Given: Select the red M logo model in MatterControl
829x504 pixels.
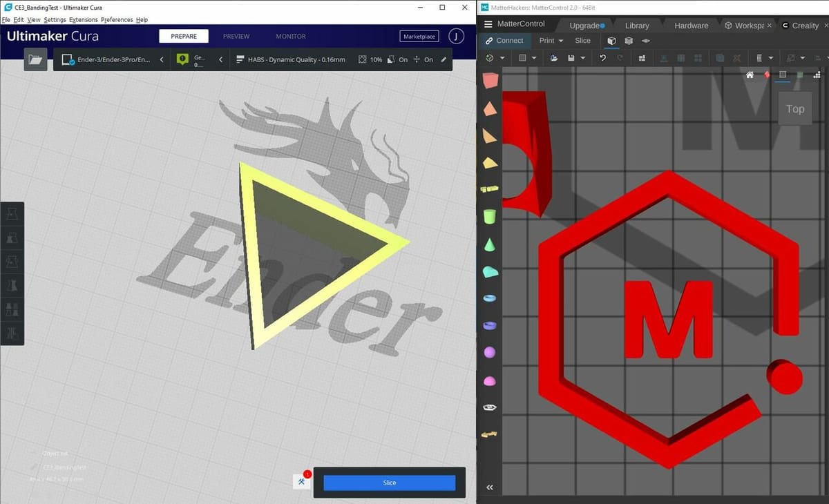Looking at the screenshot, I should (x=669, y=320).
